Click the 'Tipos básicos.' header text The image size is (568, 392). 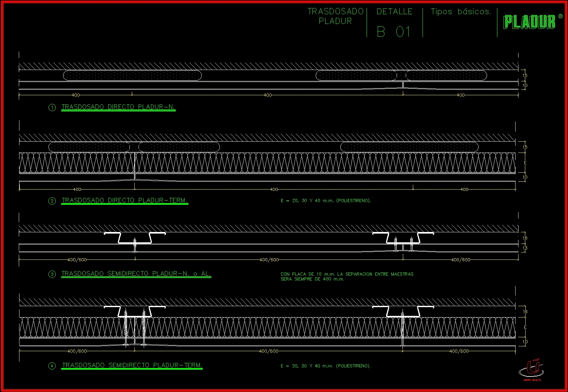pyautogui.click(x=461, y=12)
